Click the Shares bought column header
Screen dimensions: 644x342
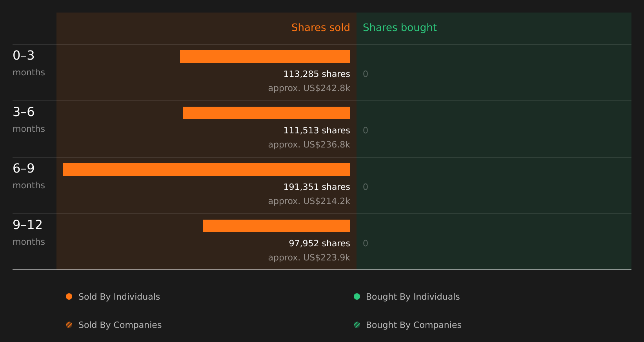400,27
